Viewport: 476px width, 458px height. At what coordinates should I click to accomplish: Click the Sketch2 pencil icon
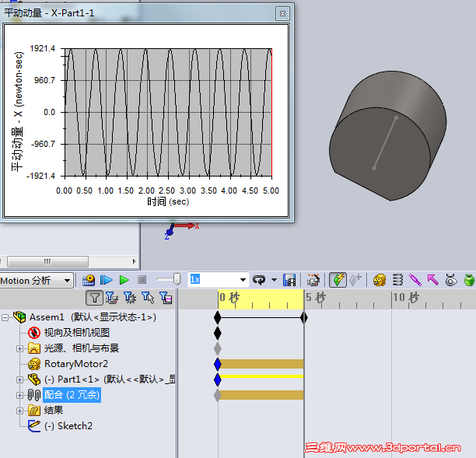(x=34, y=426)
